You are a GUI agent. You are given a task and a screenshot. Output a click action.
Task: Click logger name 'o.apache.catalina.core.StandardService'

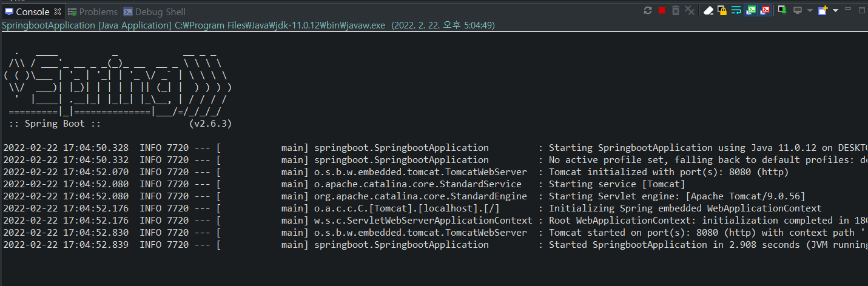(x=418, y=184)
